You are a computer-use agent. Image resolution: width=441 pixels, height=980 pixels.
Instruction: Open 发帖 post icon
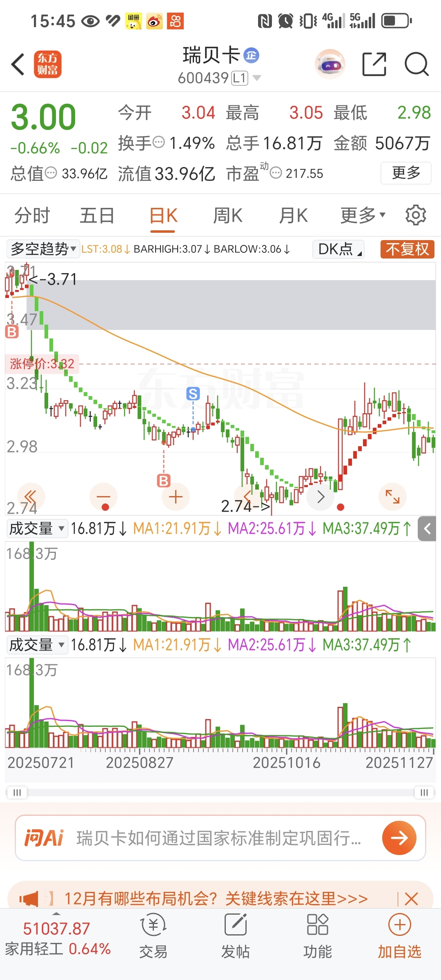(x=236, y=937)
